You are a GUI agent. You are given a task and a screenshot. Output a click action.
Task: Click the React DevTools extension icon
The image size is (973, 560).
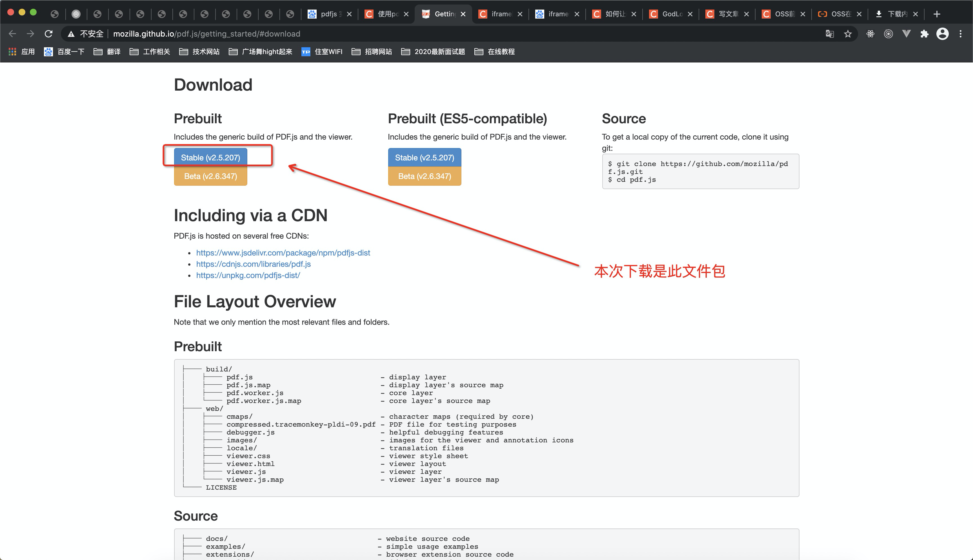click(x=870, y=34)
